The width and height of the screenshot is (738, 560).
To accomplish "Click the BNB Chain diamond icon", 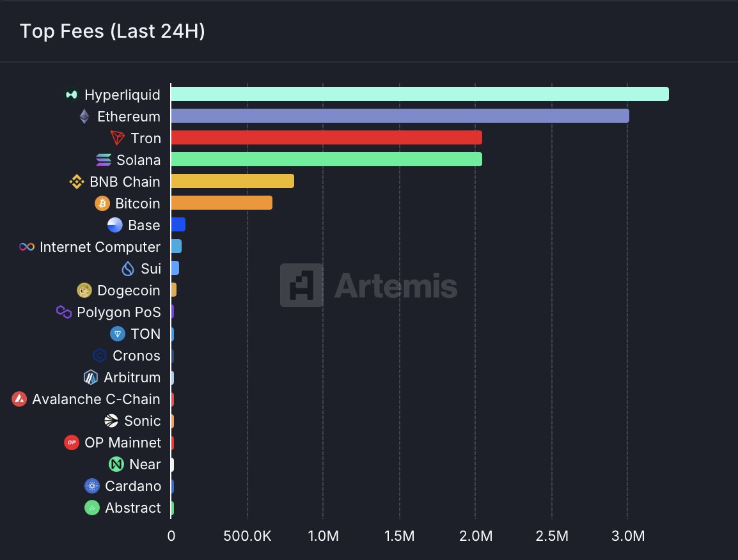I will click(x=76, y=181).
